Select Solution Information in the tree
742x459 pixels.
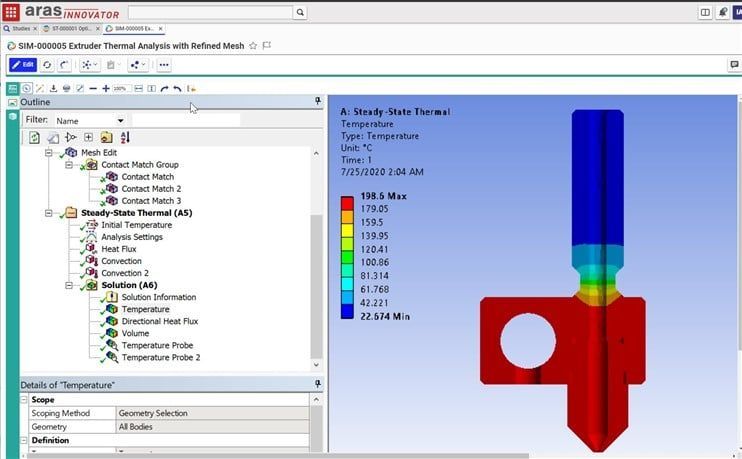tap(159, 298)
